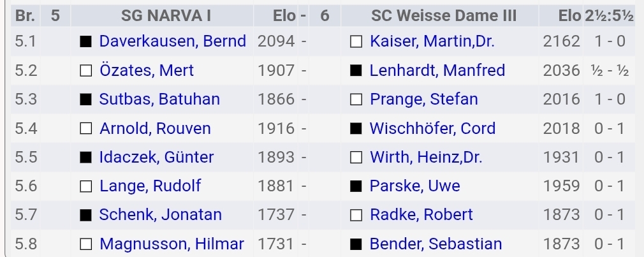Open Radke, Robert player profile
The width and height of the screenshot is (644, 257).
(x=421, y=215)
